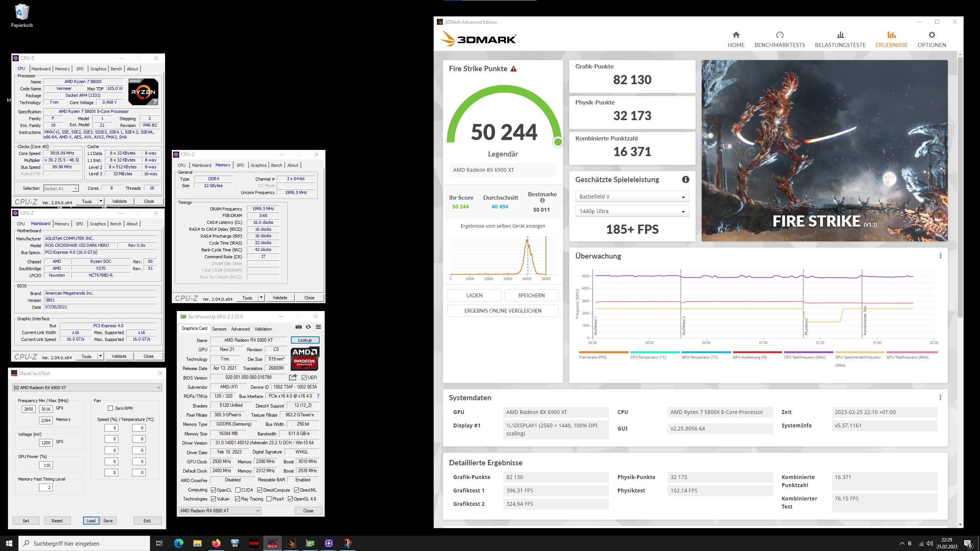980x551 pixels.
Task: Open the Systemdaten three-dot menu
Action: coord(940,398)
